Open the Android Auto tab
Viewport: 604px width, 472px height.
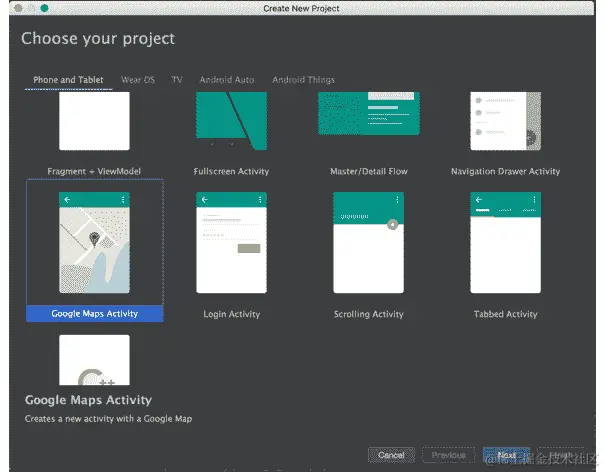click(x=227, y=80)
